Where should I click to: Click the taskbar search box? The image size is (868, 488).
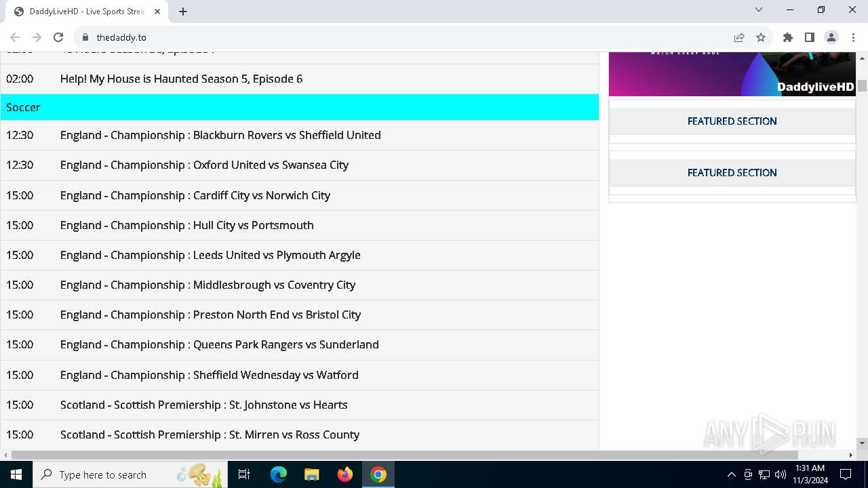coord(130,474)
